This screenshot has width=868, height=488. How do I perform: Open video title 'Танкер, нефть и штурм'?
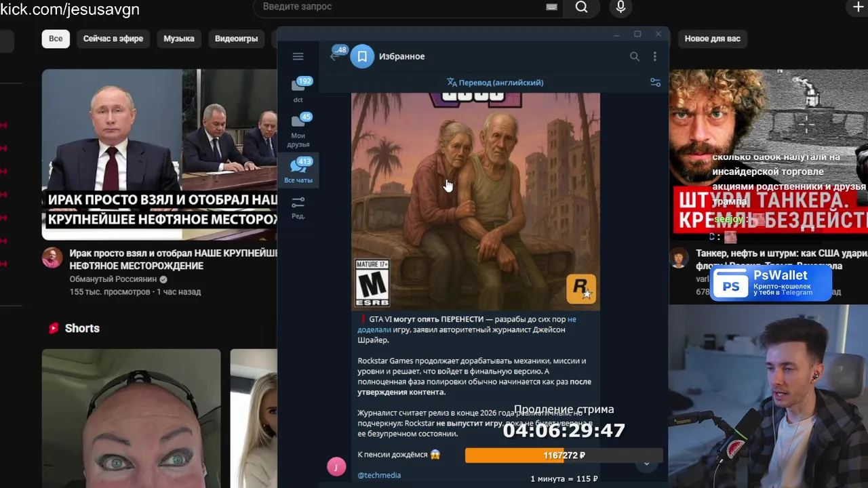781,260
